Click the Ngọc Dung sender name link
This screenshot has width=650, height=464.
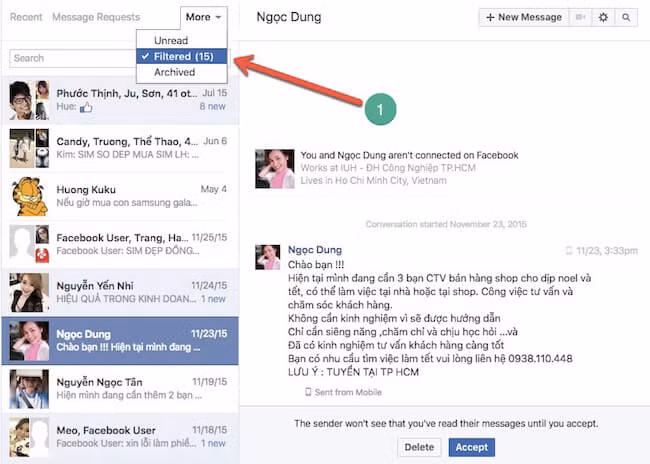(315, 249)
